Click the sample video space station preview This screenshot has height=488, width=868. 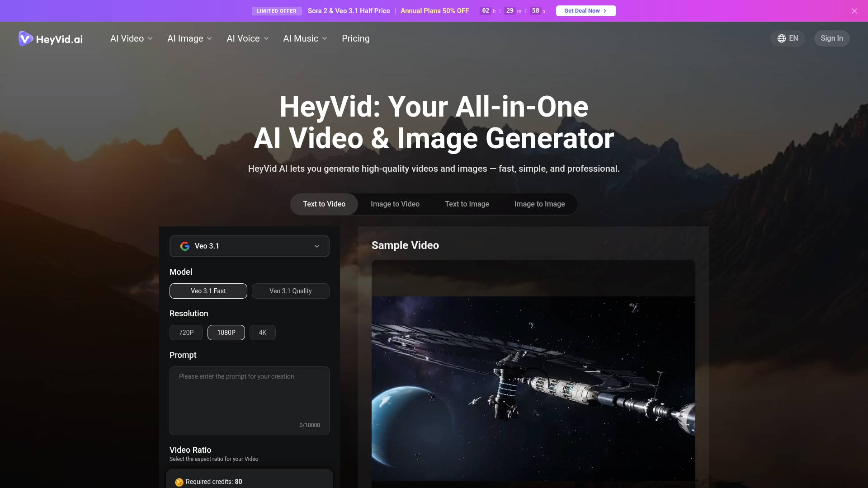coord(533,389)
